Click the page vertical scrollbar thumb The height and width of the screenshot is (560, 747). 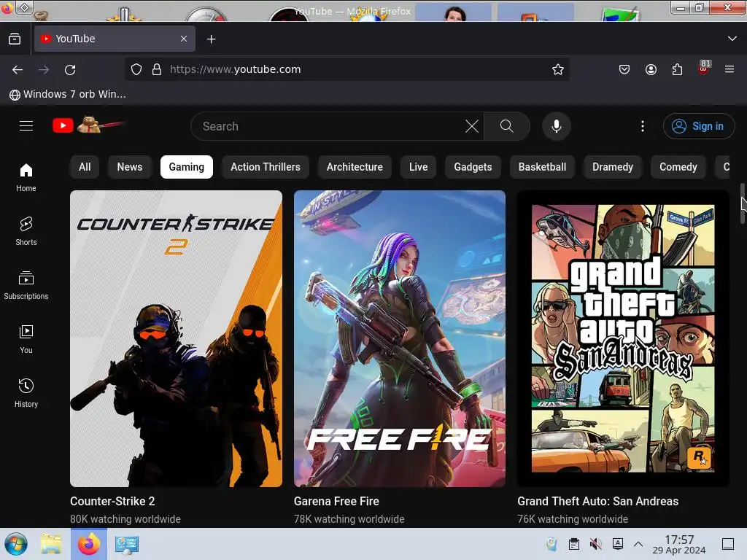[743, 203]
